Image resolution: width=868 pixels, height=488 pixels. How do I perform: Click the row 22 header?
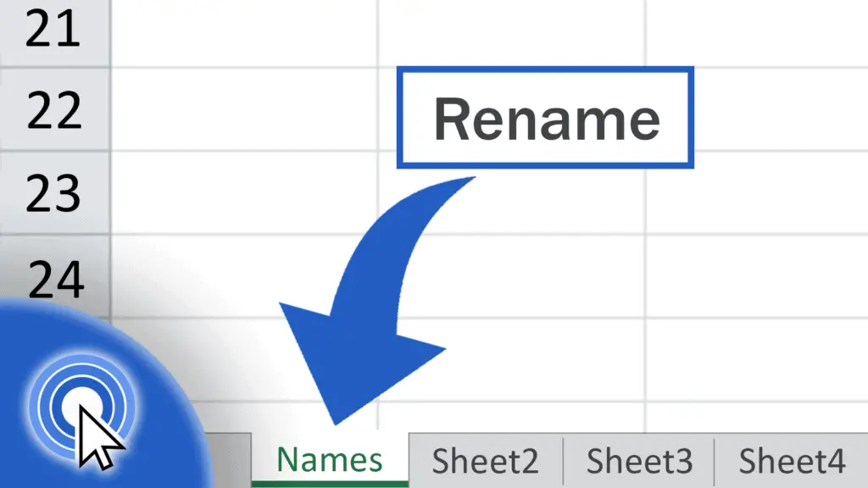pos(54,110)
